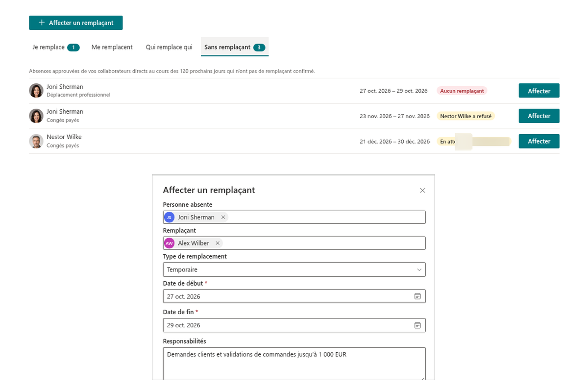Click date range 23 nov. 2026 – 27 nov. 2026
Screen dimensions: 588x392
(394, 116)
